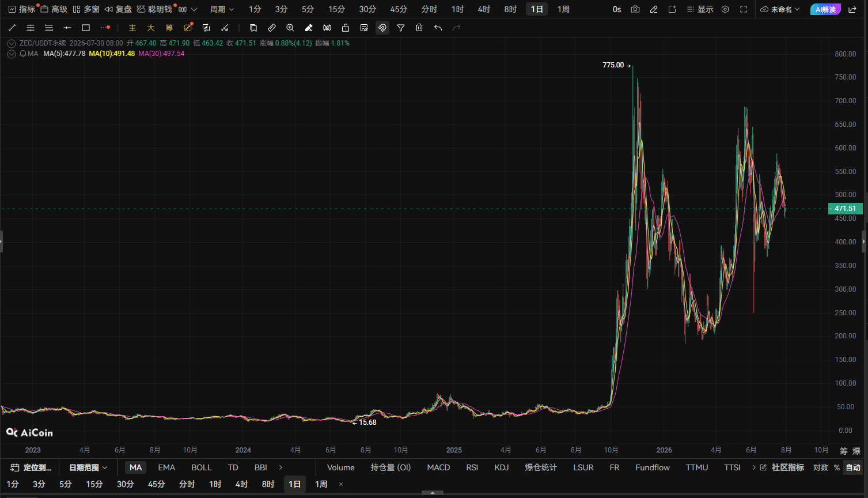
Task: Click the 大 large order icon
Action: (x=151, y=28)
